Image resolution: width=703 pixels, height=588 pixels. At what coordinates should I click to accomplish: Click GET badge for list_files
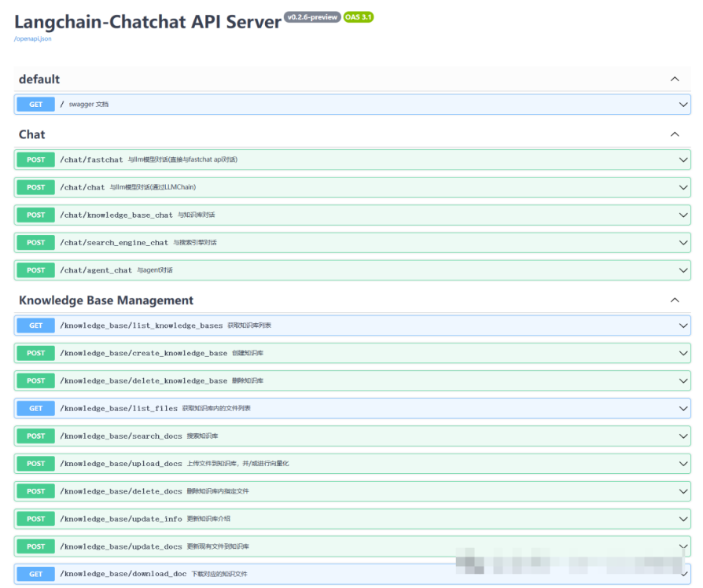[x=36, y=409]
